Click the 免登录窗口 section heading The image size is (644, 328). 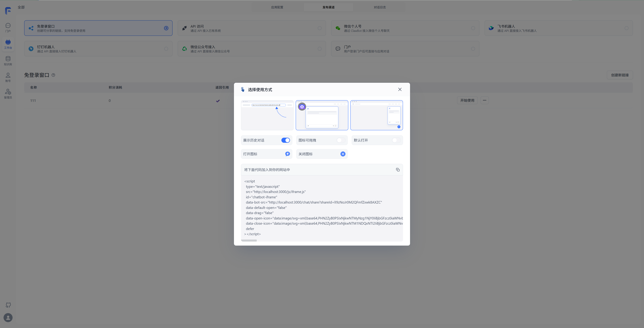click(x=37, y=75)
